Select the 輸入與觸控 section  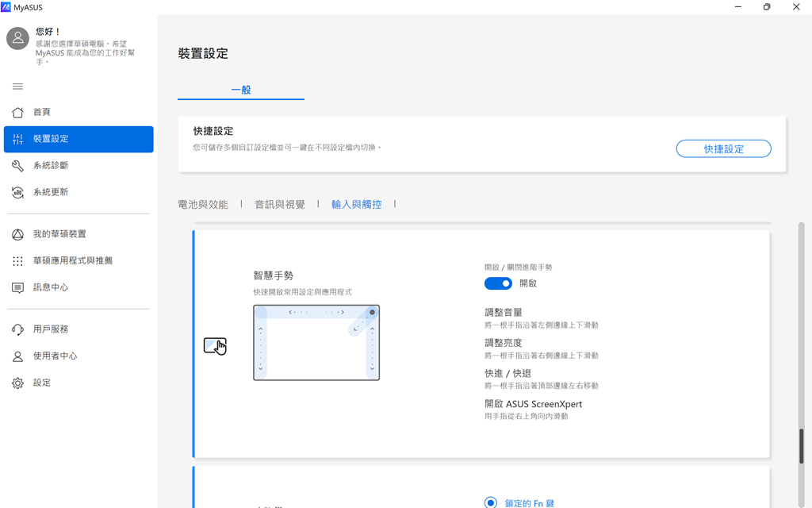(356, 205)
